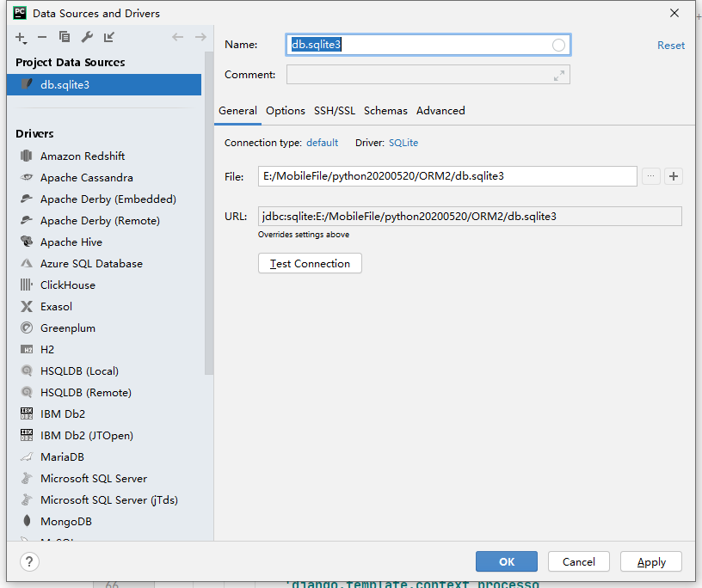This screenshot has height=588, width=702.
Task: Open the SQLite driver link
Action: coord(403,143)
